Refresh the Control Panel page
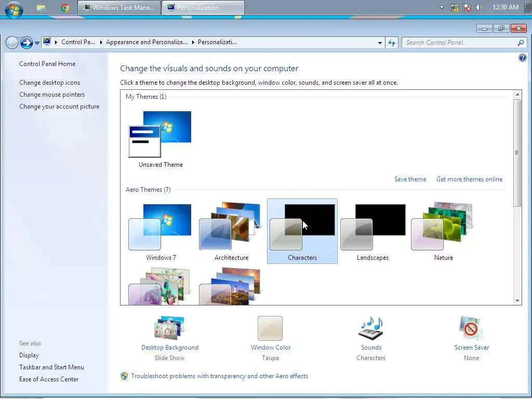Screen dimensions: 532x399 click(x=392, y=43)
